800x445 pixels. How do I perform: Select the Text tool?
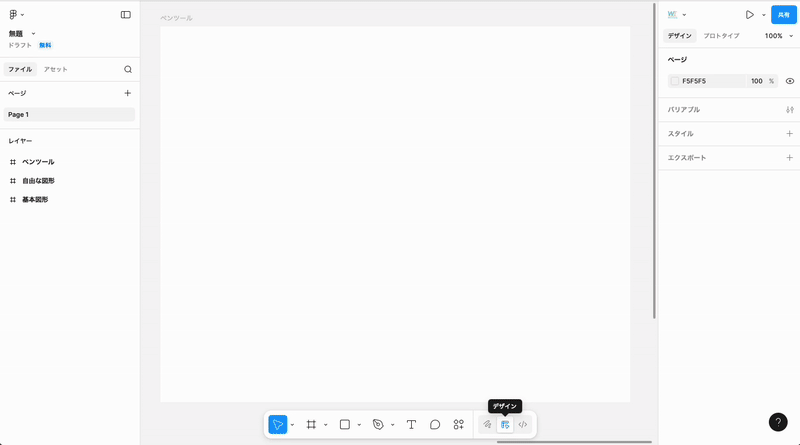pos(411,424)
